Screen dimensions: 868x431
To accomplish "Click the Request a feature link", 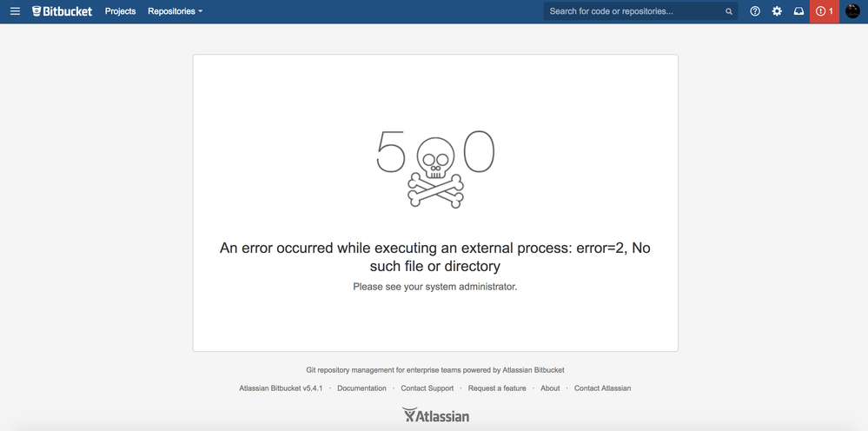I will pos(497,388).
